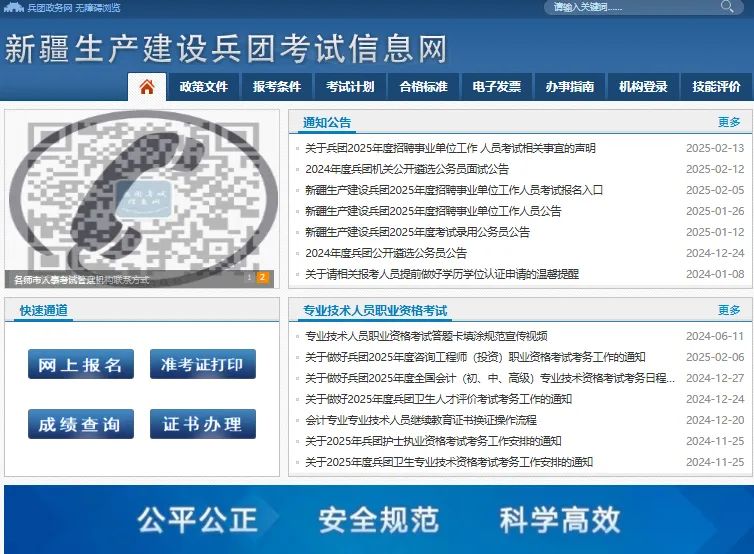Open 新疆生产建设兵团2025年度考试录用公务员公告
754x554 pixels.
point(417,232)
